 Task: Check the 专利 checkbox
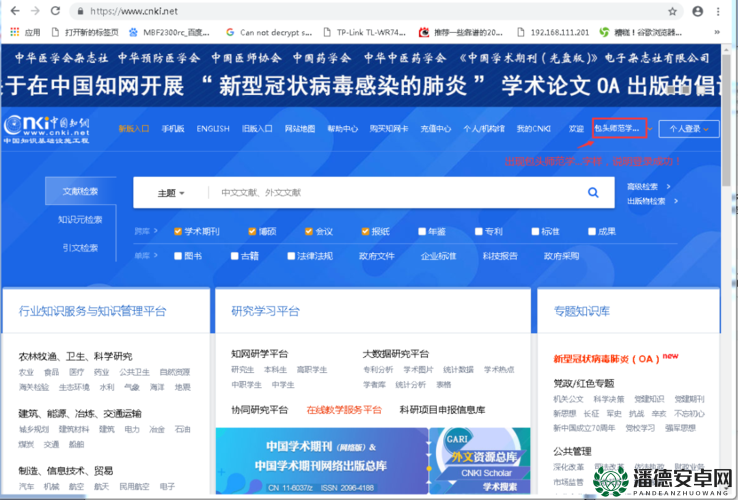[x=479, y=231]
